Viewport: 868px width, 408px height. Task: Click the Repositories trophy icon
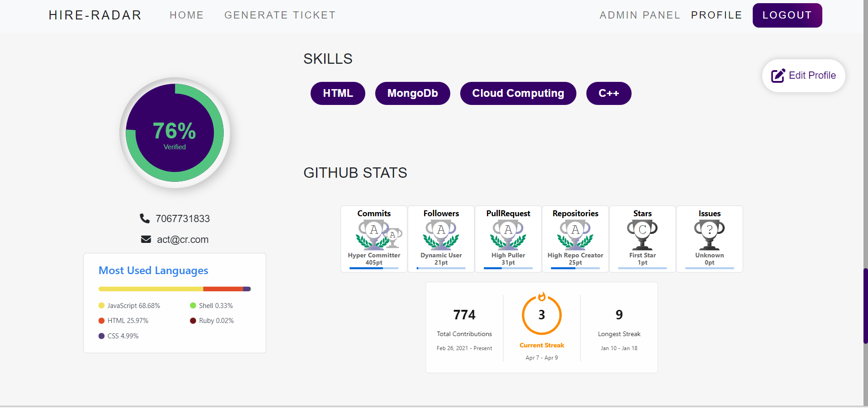575,235
